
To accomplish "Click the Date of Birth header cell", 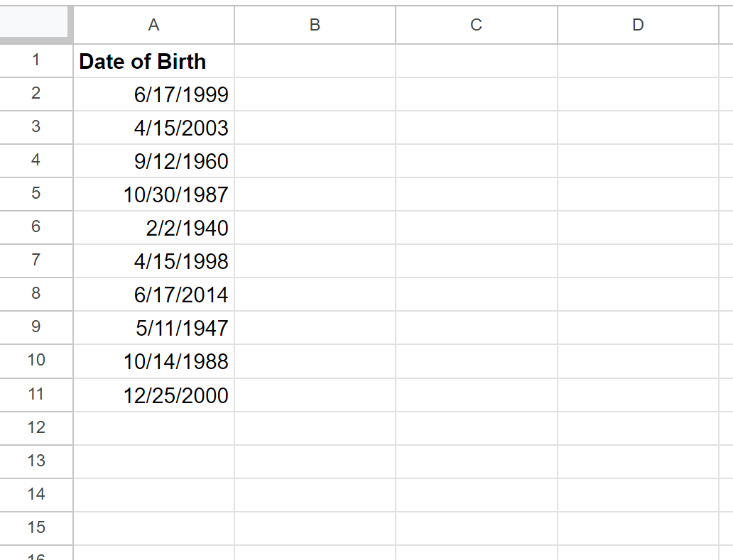I will [x=154, y=61].
